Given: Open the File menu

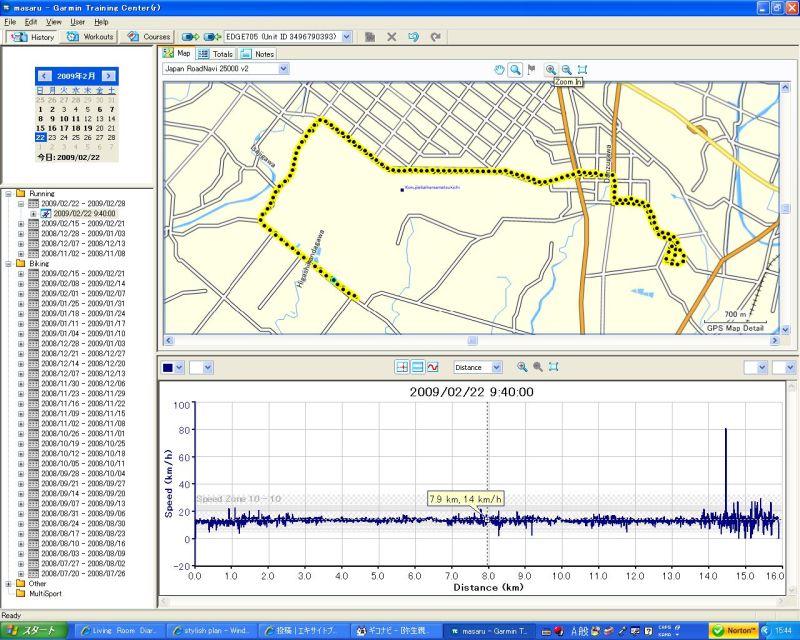Looking at the screenshot, I should 10,22.
